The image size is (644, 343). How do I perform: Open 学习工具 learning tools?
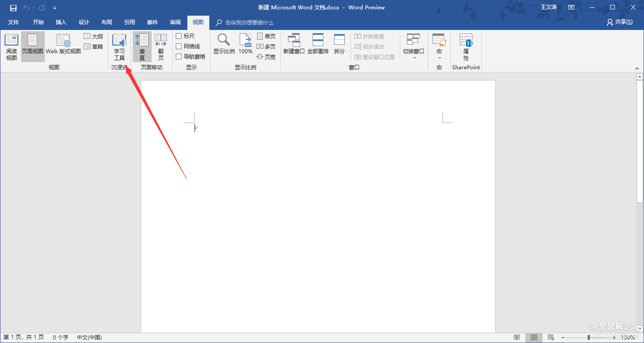click(x=119, y=47)
